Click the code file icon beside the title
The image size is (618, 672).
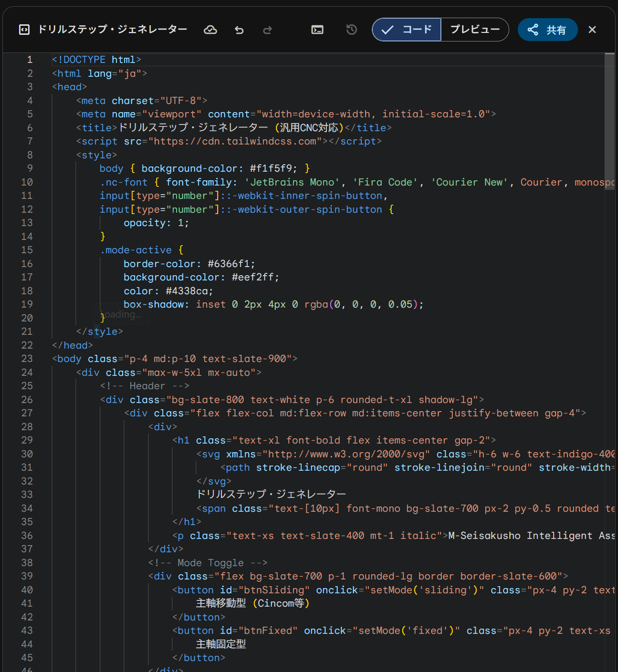(24, 30)
